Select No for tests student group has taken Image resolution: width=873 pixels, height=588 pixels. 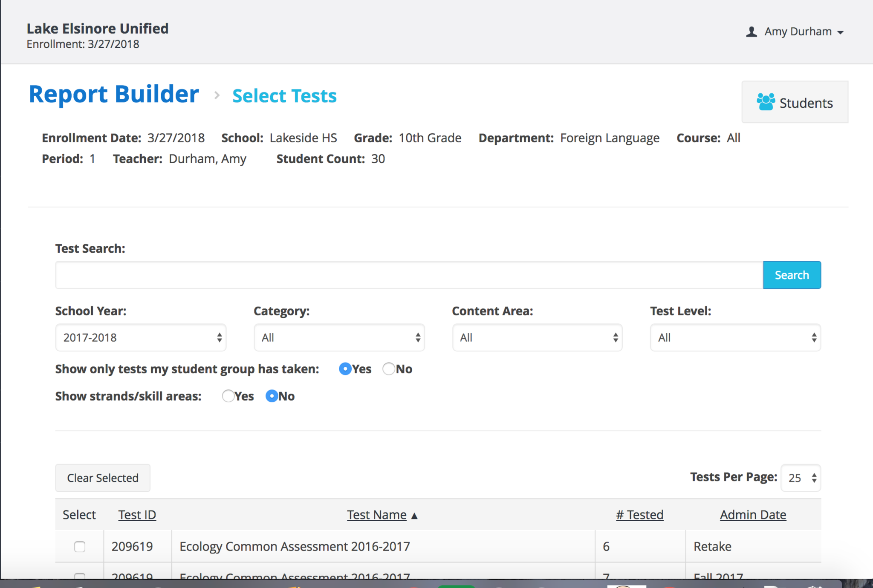point(388,369)
